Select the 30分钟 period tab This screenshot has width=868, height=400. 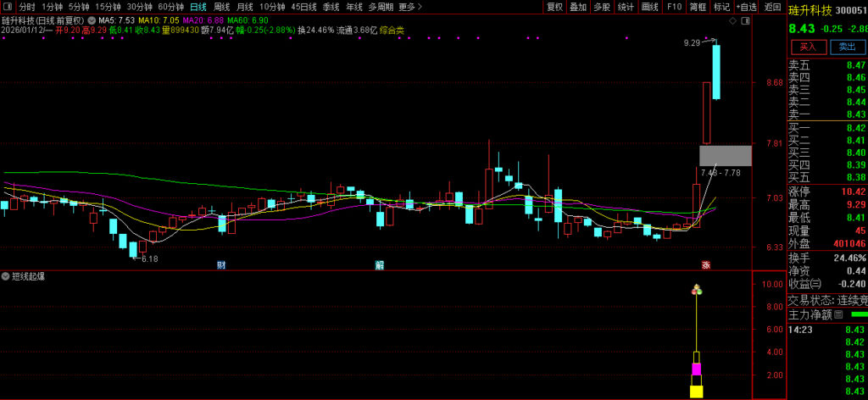[x=140, y=7]
